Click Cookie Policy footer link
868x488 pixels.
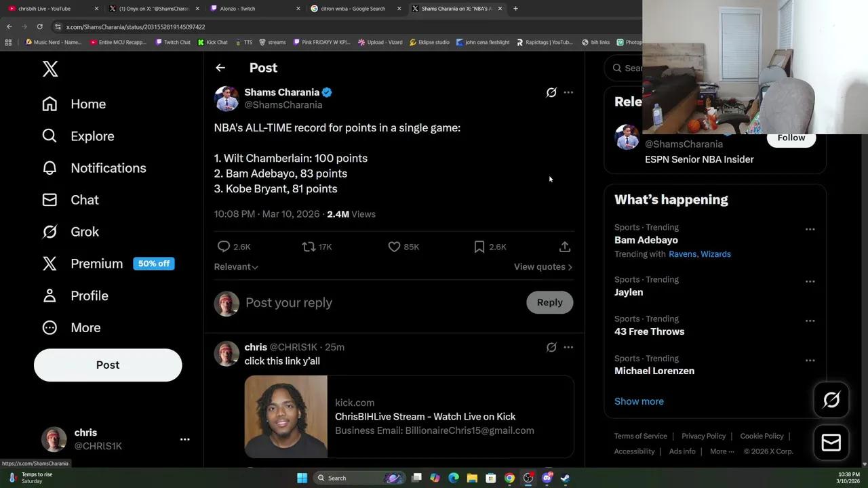point(762,436)
